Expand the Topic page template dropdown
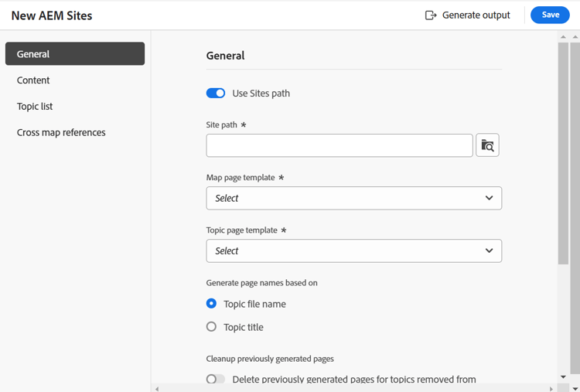This screenshot has width=580, height=392. coord(353,251)
